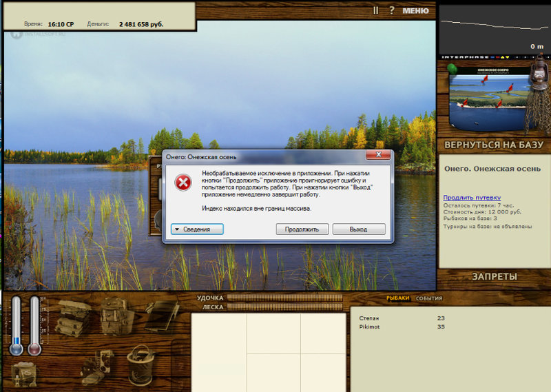Switch to the СОБЫТИЯ tab
The image size is (551, 392).
pyautogui.click(x=429, y=298)
